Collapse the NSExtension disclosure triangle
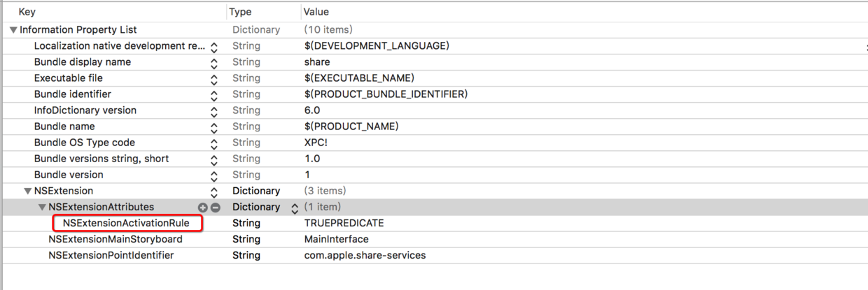This screenshot has width=868, height=290. (27, 191)
